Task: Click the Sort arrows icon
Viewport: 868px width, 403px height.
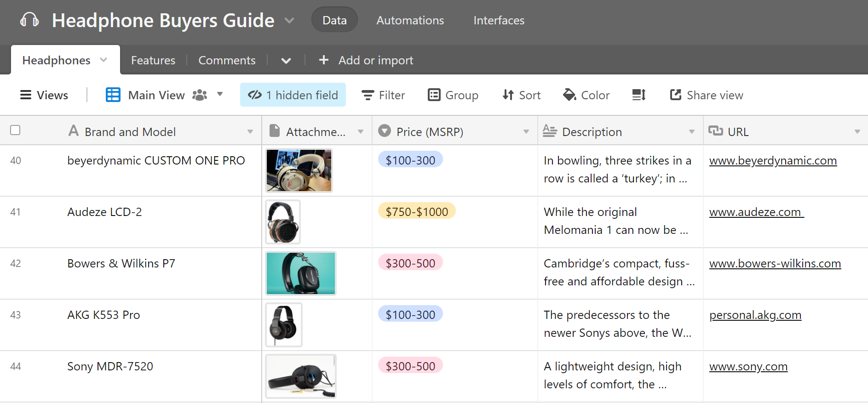Action: point(508,95)
